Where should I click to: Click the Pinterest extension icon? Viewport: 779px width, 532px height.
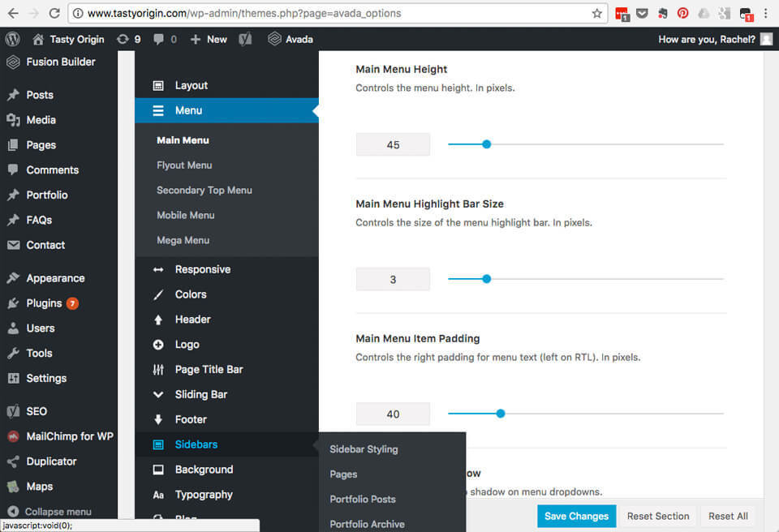point(683,14)
